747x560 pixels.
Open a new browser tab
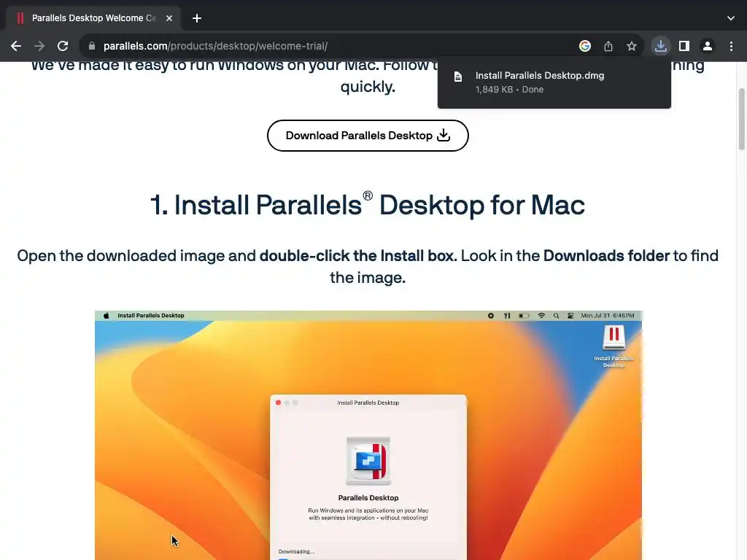pos(197,18)
